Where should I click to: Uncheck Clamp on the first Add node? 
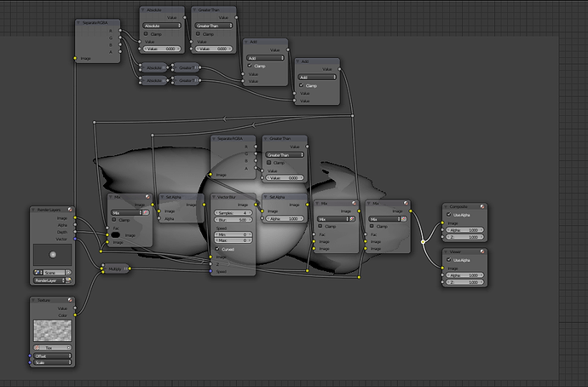(x=250, y=66)
